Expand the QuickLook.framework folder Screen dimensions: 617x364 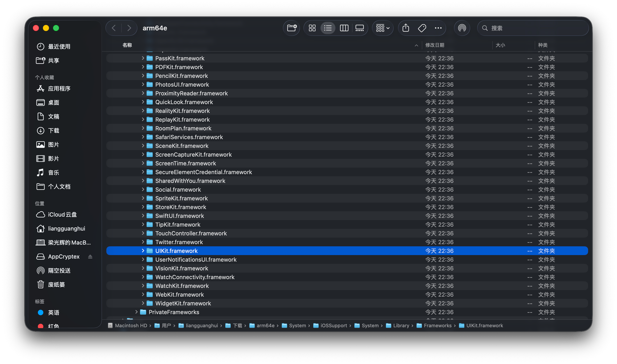pos(143,102)
